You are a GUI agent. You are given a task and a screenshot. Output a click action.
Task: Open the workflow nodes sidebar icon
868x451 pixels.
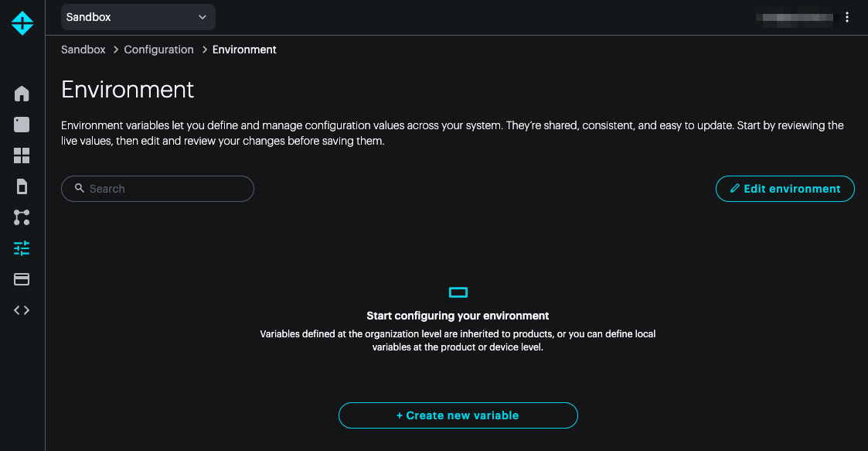point(22,217)
